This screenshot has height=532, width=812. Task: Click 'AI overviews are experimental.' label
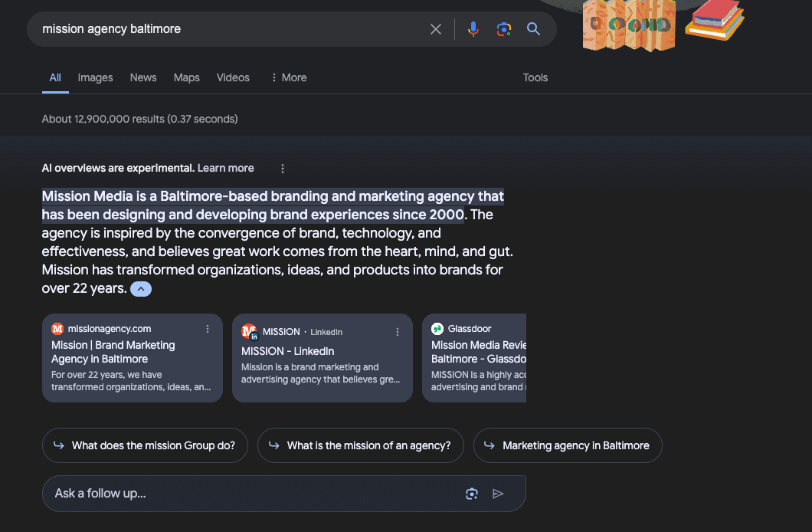pos(118,169)
